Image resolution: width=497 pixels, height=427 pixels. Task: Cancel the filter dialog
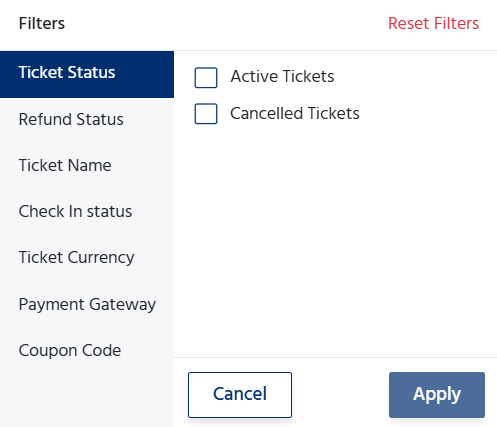point(240,395)
